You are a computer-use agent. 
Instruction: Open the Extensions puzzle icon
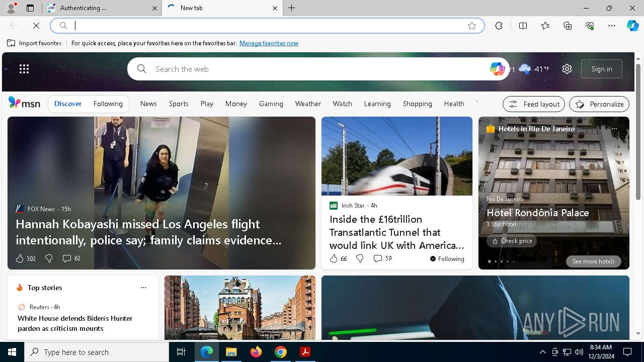point(499,26)
